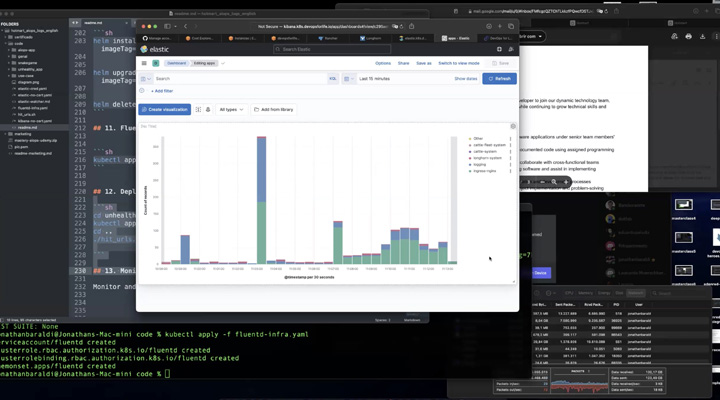
Task: Open the chart panel gear options
Action: click(x=513, y=126)
